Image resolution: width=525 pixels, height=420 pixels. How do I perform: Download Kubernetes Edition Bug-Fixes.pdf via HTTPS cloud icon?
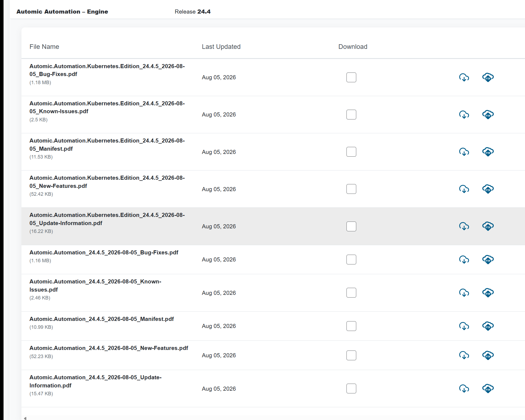(464, 77)
